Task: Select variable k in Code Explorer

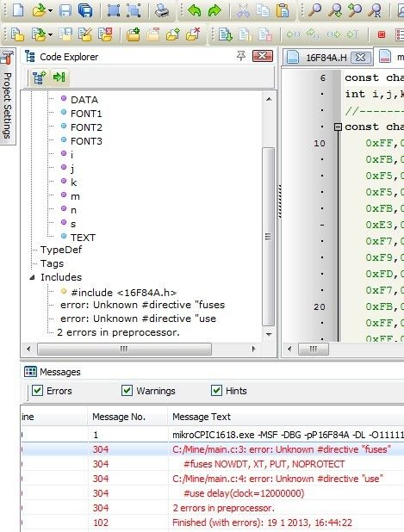Action: [x=74, y=182]
